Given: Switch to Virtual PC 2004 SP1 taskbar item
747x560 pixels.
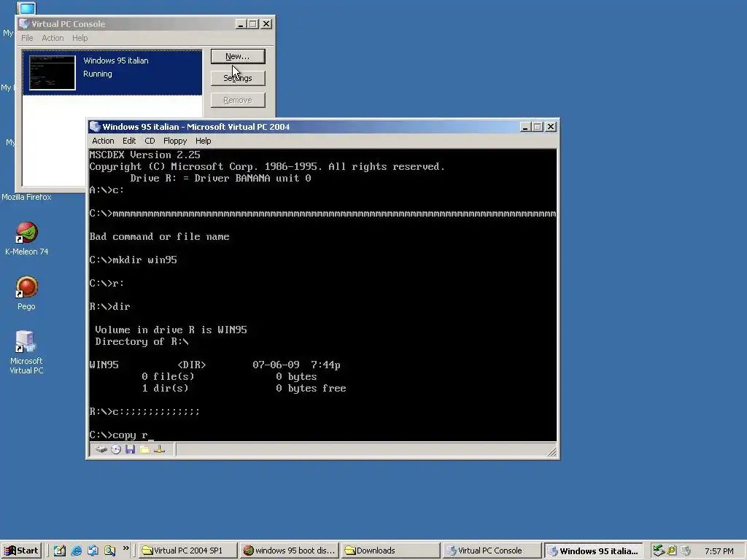Looking at the screenshot, I should (187, 551).
